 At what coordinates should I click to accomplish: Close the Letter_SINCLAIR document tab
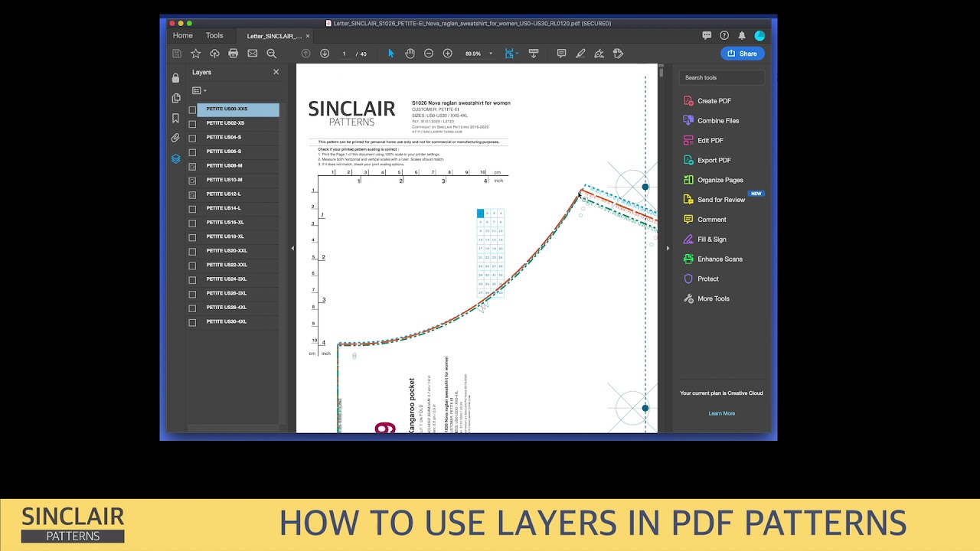tap(308, 36)
